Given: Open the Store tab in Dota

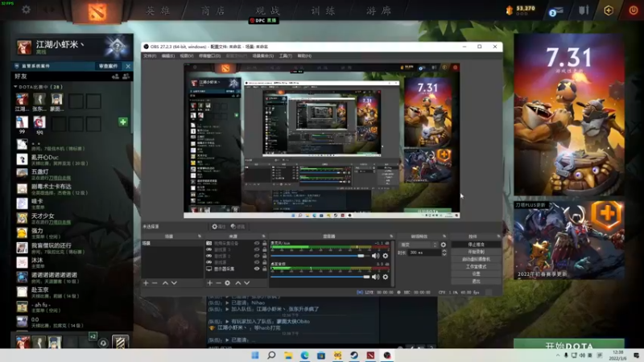Looking at the screenshot, I should click(x=213, y=10).
